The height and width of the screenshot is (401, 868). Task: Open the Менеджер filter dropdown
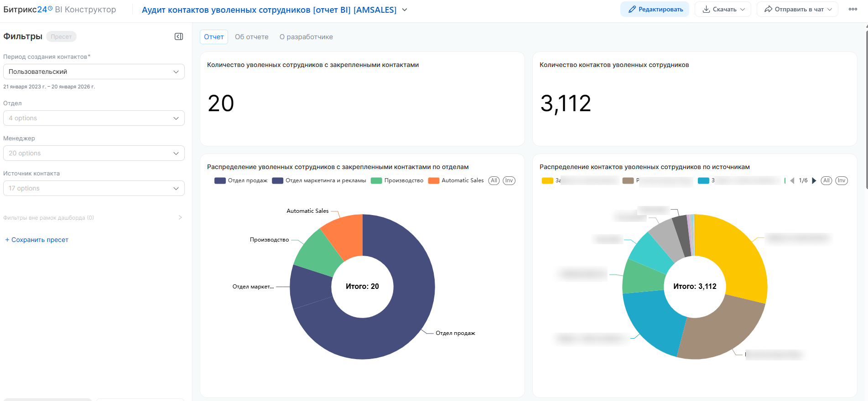[94, 153]
